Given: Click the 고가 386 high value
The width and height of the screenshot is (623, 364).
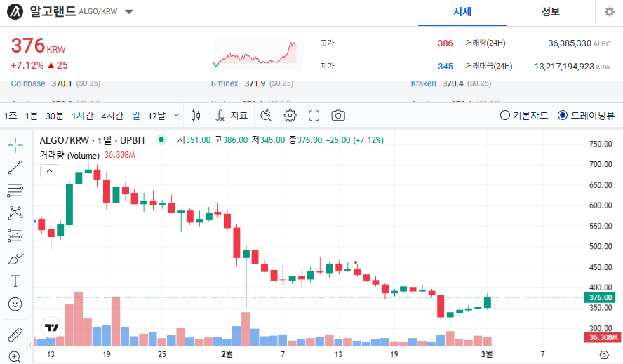Looking at the screenshot, I should [445, 43].
